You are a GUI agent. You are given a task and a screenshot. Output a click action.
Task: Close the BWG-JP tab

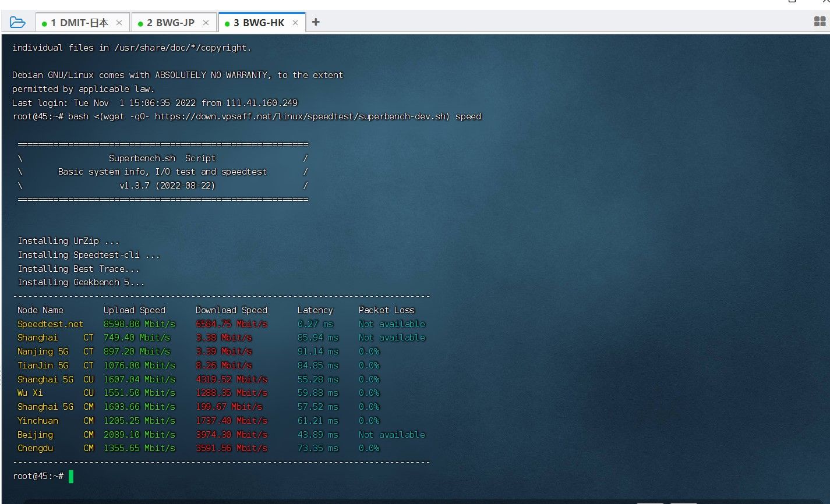point(206,23)
